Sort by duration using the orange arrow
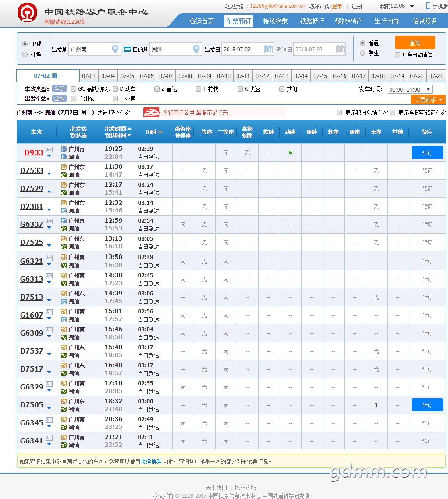Image resolution: width=448 pixels, height=499 pixels. 160,132
